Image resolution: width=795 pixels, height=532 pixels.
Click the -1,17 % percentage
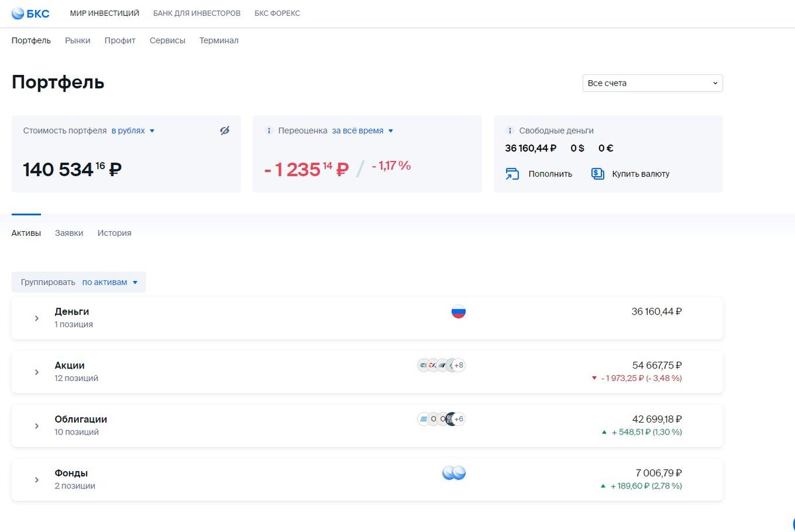click(391, 166)
